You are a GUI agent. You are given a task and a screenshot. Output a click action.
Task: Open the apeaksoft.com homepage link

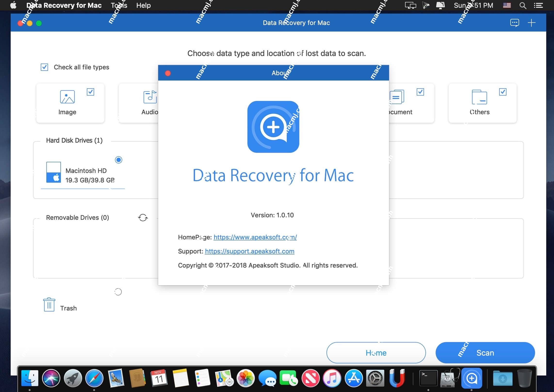click(255, 237)
